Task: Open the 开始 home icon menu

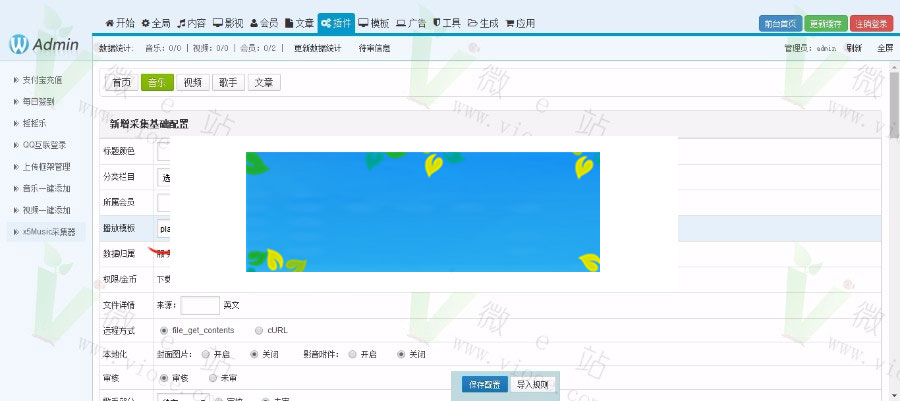Action: pyautogui.click(x=120, y=22)
